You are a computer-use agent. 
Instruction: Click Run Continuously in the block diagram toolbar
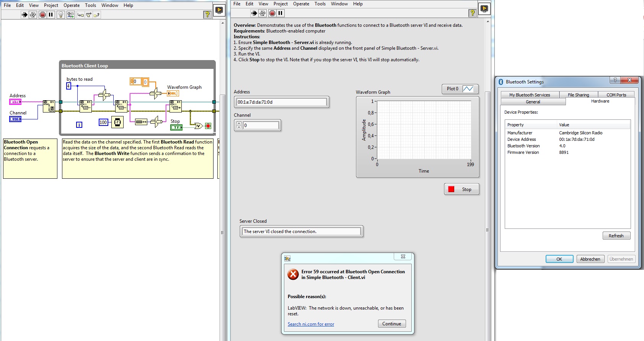[33, 15]
